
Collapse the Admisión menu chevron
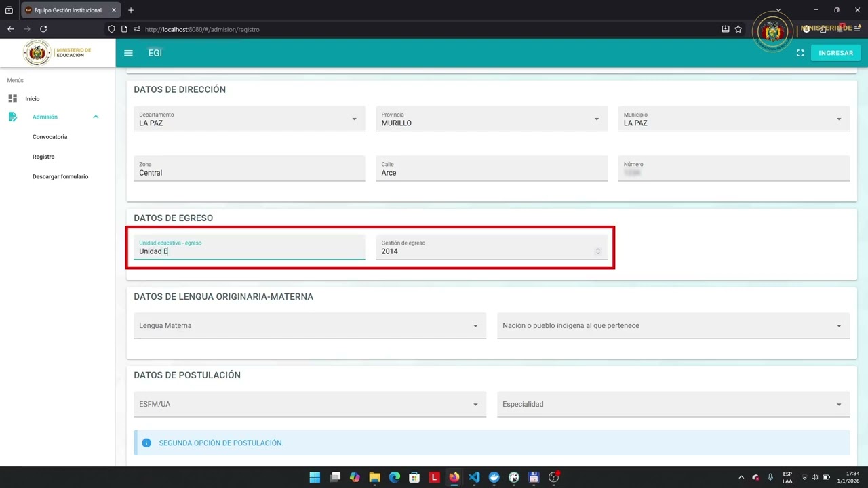coord(96,117)
